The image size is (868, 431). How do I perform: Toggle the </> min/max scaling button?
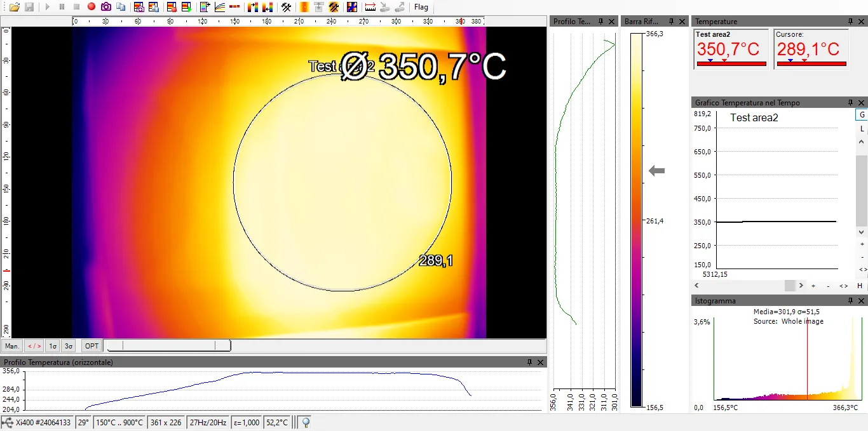(34, 346)
